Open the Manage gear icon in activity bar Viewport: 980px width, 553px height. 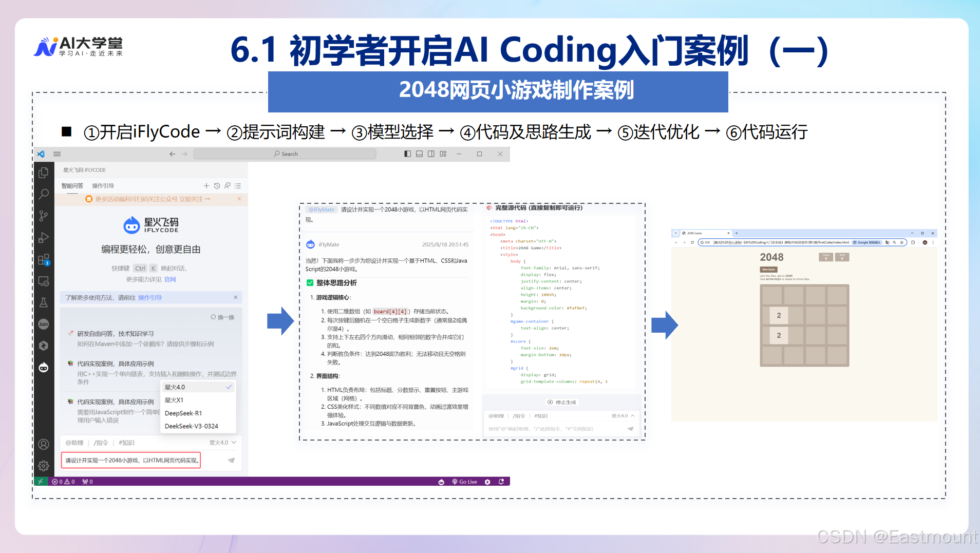point(44,466)
